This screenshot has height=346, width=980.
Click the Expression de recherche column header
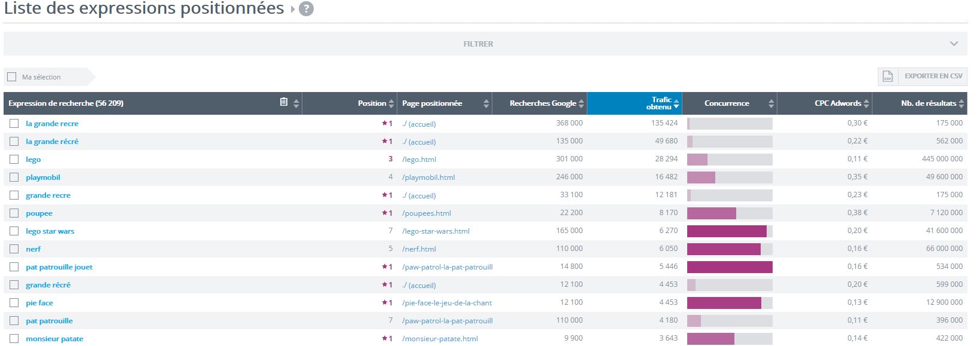pyautogui.click(x=66, y=103)
